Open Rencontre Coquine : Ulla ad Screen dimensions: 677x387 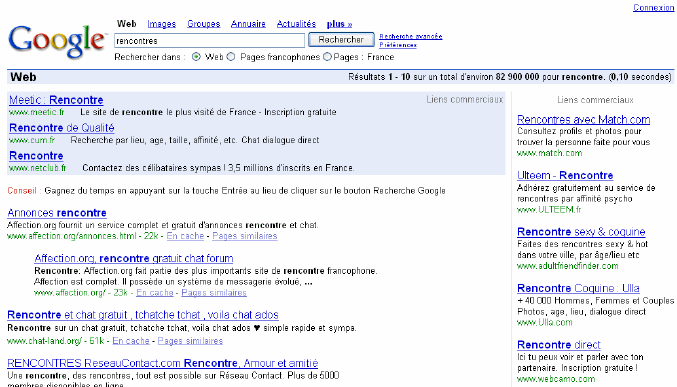(x=578, y=289)
